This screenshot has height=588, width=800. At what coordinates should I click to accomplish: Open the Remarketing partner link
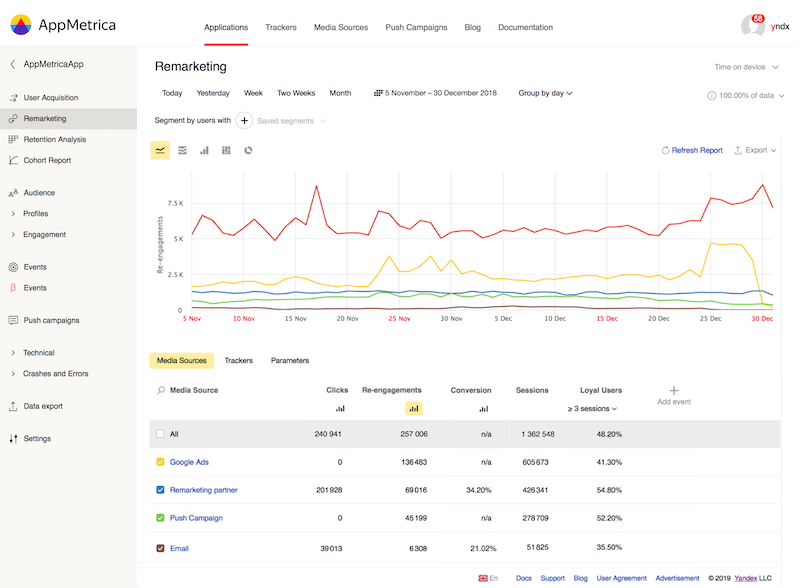[204, 490]
